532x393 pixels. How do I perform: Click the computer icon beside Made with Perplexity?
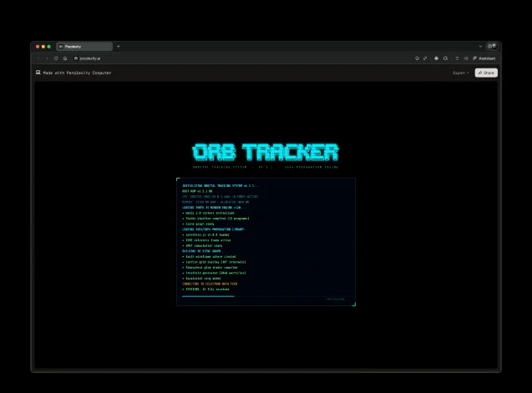(x=38, y=73)
